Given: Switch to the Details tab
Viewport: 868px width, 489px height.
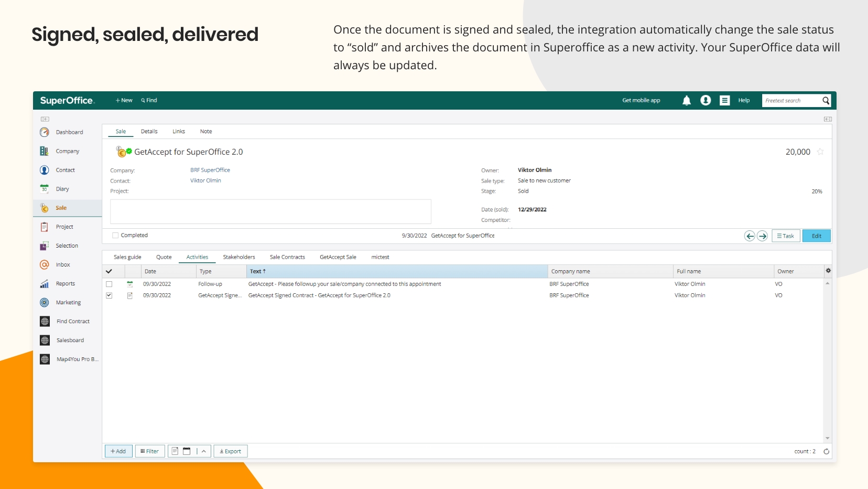Looking at the screenshot, I should tap(149, 132).
